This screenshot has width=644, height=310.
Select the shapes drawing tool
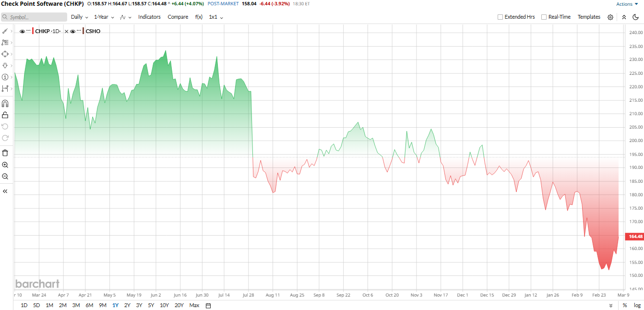[5, 54]
